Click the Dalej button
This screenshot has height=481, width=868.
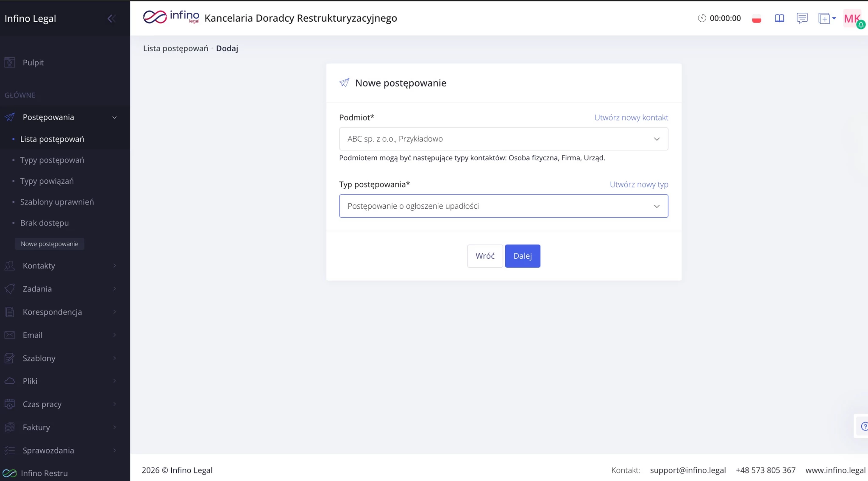522,256
